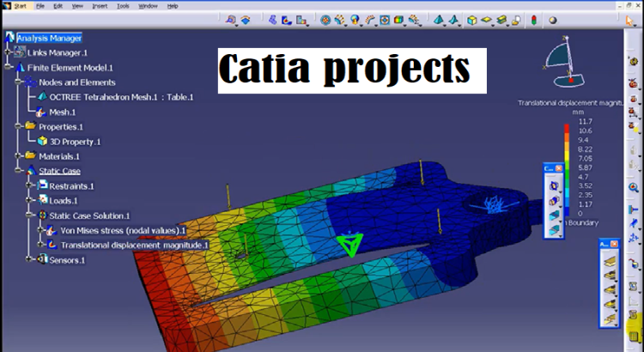Collapse the Finite Element Model.1 node
The height and width of the screenshot is (352, 644).
8,67
